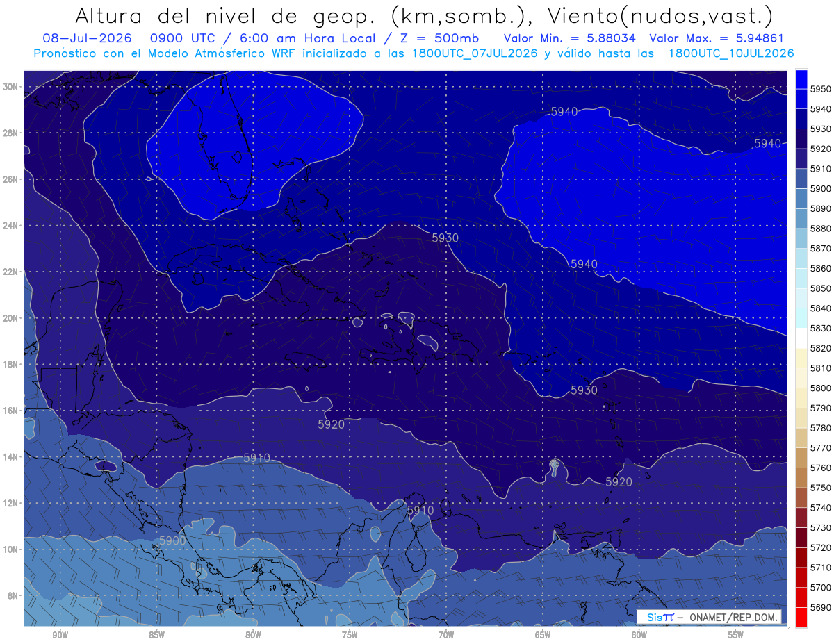This screenshot has height=644, width=834.
Task: Click the 5910 contour label over western Caribbean
Action: (x=256, y=458)
